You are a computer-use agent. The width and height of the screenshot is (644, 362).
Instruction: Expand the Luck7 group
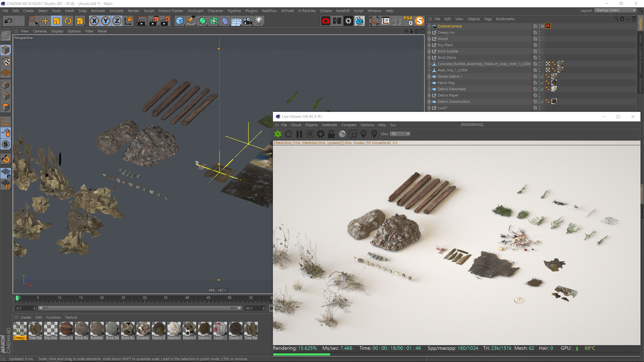tap(429, 108)
